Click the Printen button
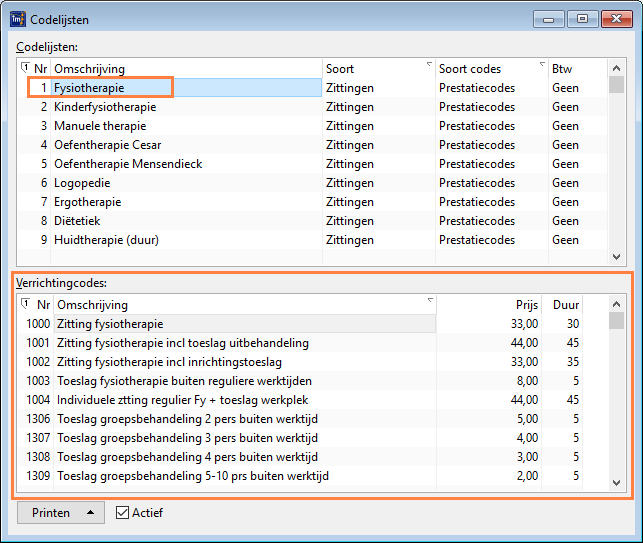Image resolution: width=643 pixels, height=543 pixels. coord(51,513)
